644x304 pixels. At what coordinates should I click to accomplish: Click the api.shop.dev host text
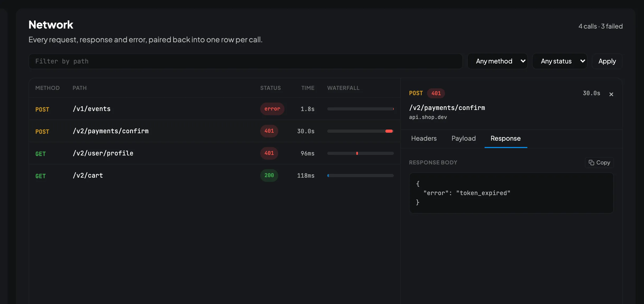(428, 117)
